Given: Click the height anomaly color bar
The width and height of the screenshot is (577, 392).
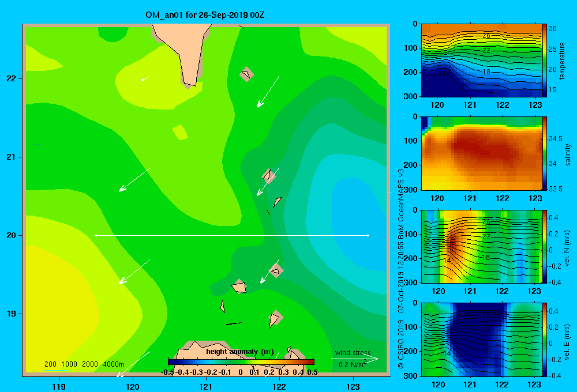Looking at the screenshot, I should pyautogui.click(x=241, y=362).
